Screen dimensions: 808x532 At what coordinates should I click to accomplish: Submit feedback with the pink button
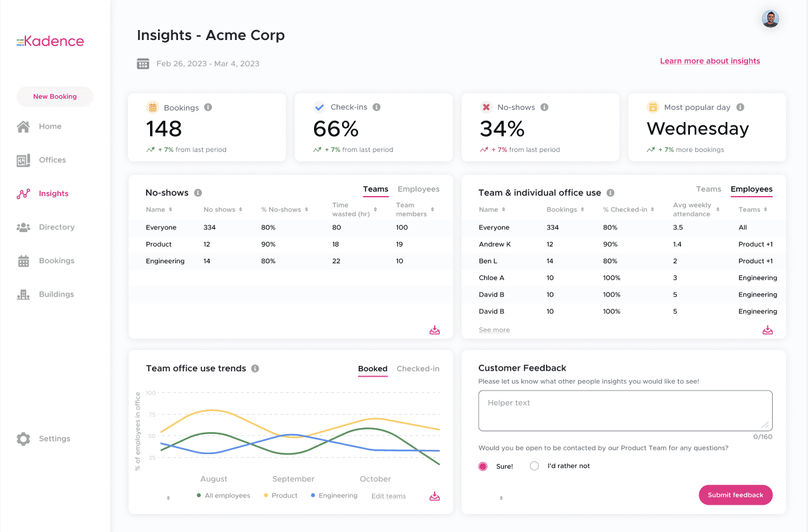pyautogui.click(x=735, y=495)
